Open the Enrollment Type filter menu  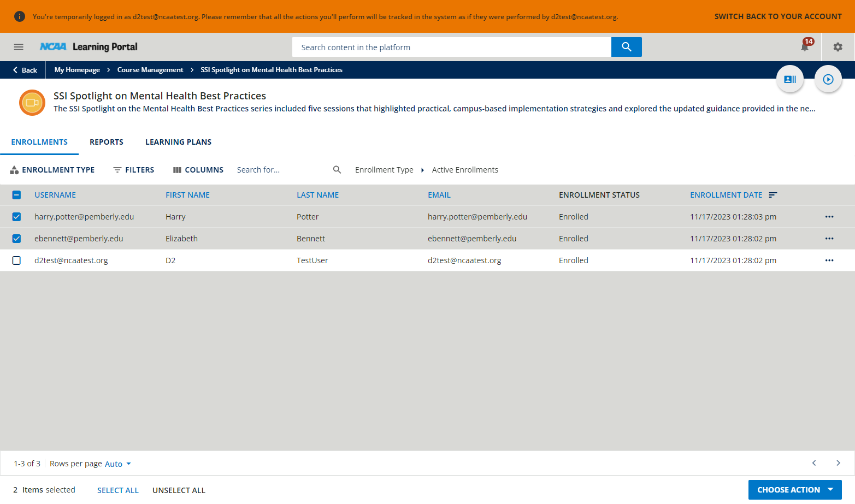click(x=52, y=170)
